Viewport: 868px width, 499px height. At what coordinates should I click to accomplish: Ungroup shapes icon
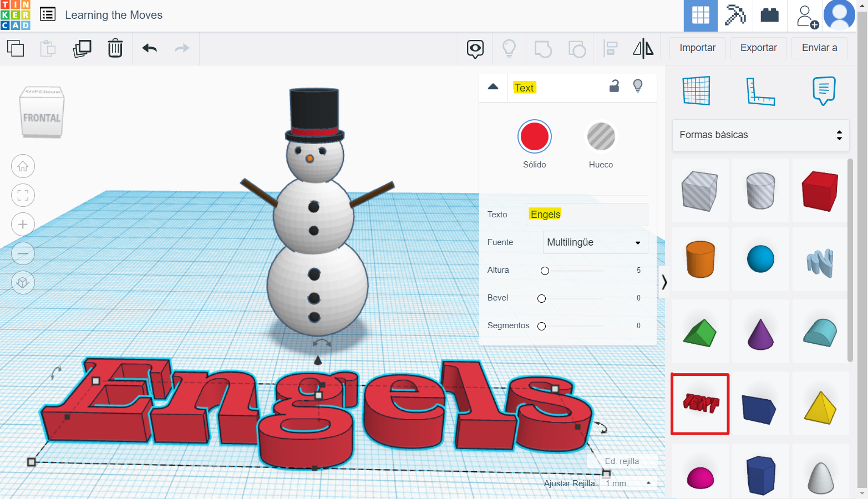577,49
